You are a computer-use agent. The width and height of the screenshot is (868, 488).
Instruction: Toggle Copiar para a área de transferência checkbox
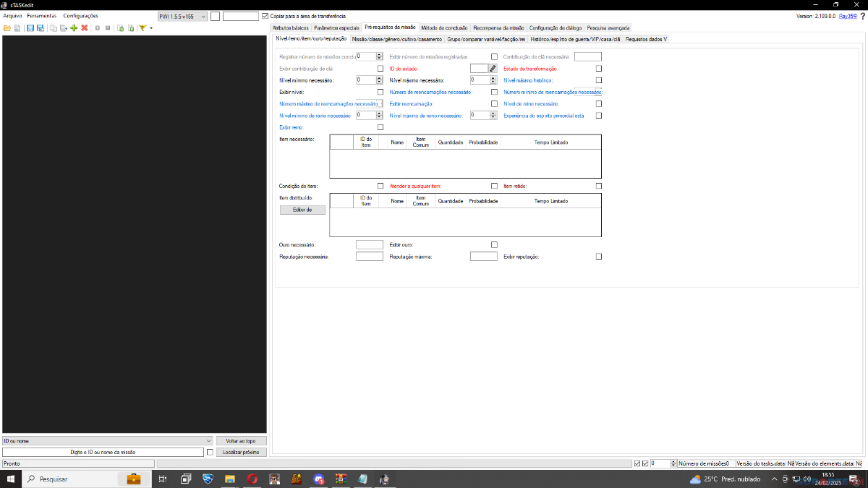(265, 16)
